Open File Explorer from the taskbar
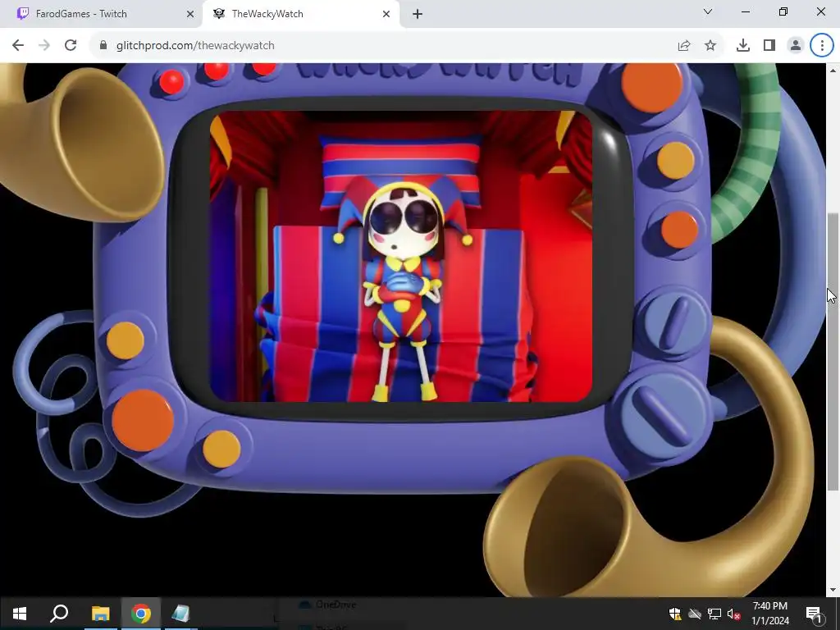The height and width of the screenshot is (630, 840). pos(100,614)
